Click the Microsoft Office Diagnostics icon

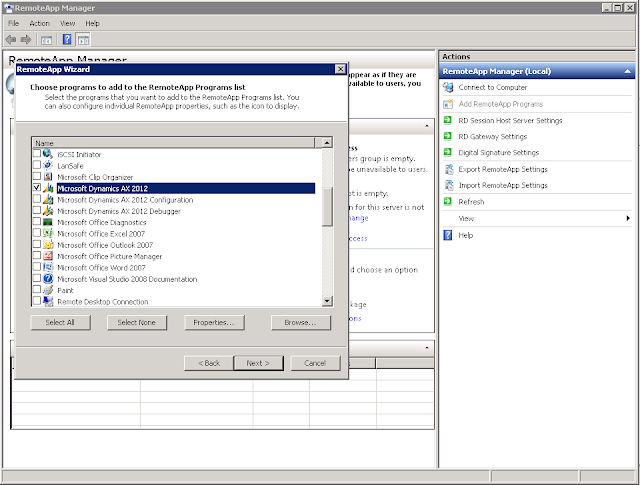tap(48, 222)
